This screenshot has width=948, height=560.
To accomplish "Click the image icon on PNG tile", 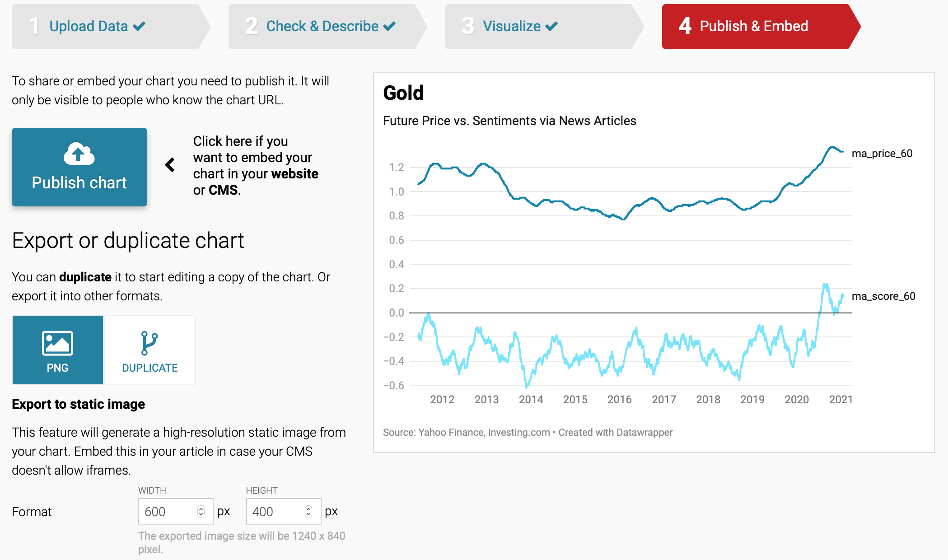I will tap(57, 343).
